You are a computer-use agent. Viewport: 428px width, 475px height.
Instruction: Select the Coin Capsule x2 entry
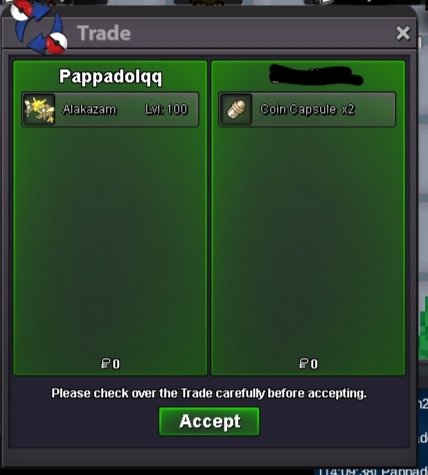tap(307, 110)
